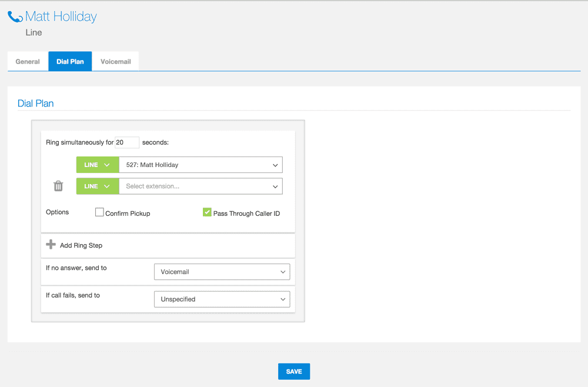Change the If no answer Voicemail dropdown
The image size is (588, 387).
click(x=222, y=272)
